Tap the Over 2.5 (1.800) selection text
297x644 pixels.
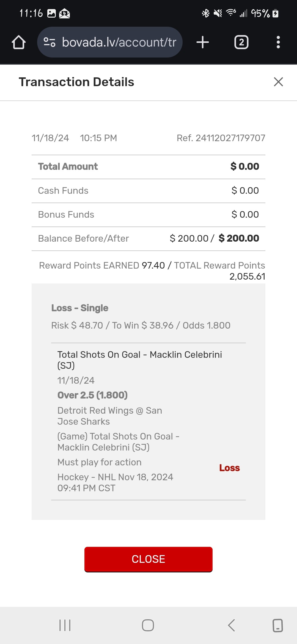click(92, 395)
